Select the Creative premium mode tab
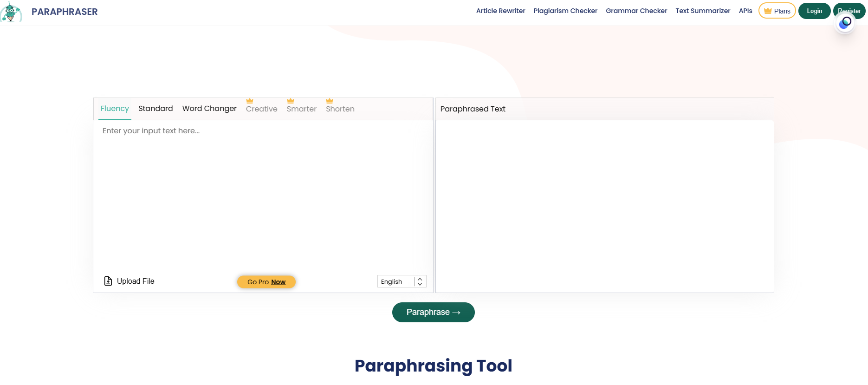The height and width of the screenshot is (385, 868). [x=262, y=109]
